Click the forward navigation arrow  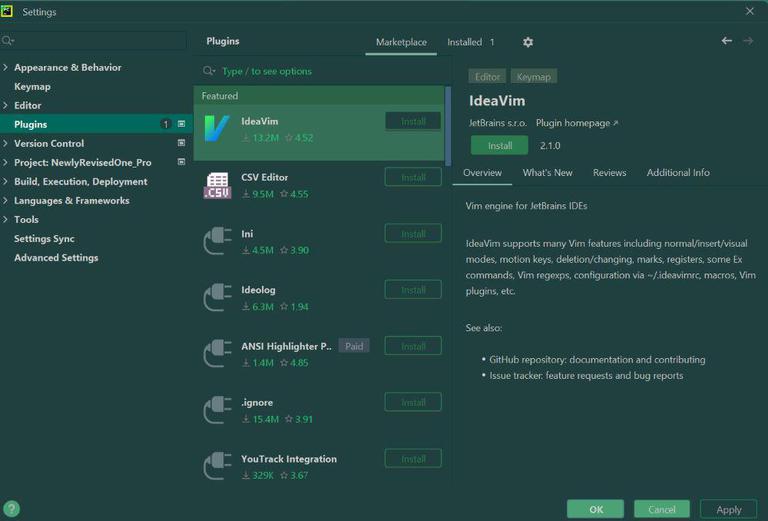pyautogui.click(x=748, y=41)
